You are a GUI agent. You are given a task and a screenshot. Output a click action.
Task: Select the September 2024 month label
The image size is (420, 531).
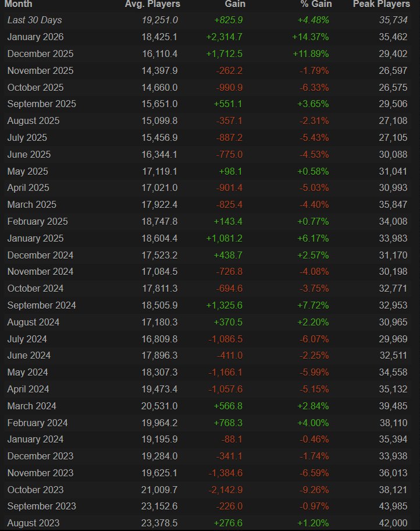pos(42,306)
